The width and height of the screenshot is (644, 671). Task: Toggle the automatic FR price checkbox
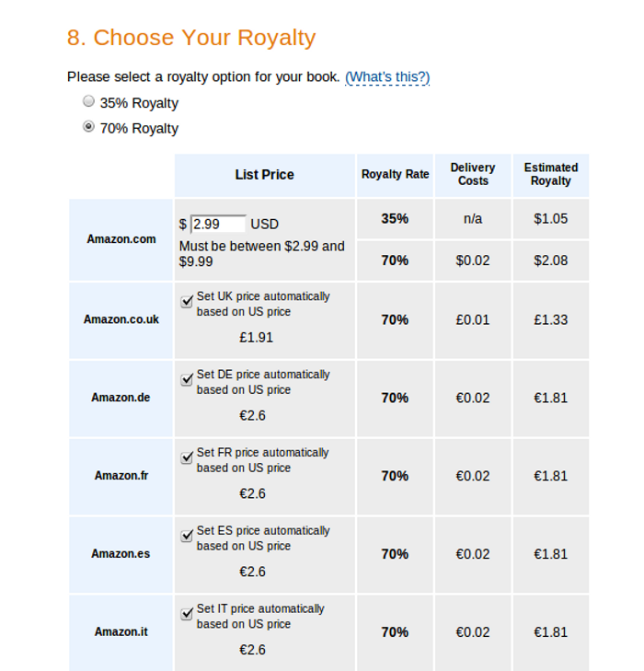(187, 458)
